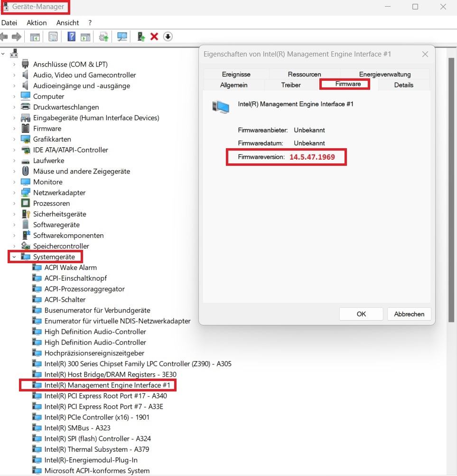This screenshot has height=476, width=457.
Task: Open the Datei menu
Action: click(9, 23)
